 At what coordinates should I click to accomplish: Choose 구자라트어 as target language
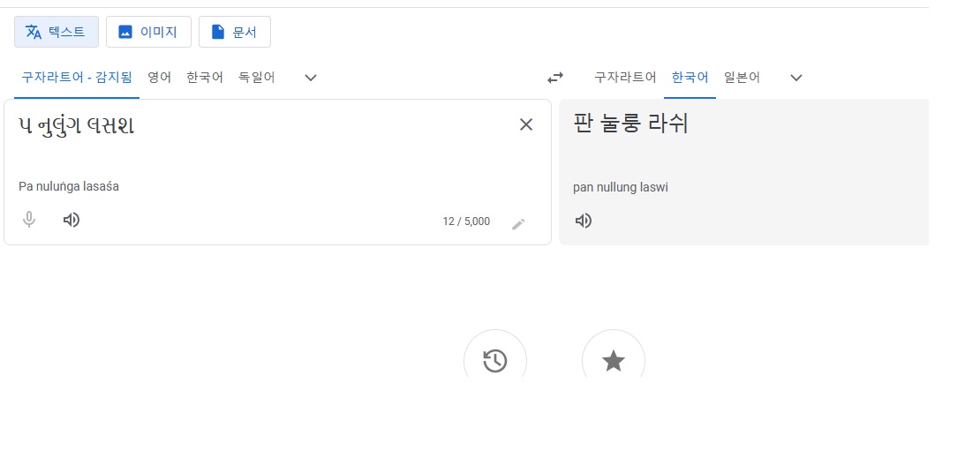[x=625, y=78]
